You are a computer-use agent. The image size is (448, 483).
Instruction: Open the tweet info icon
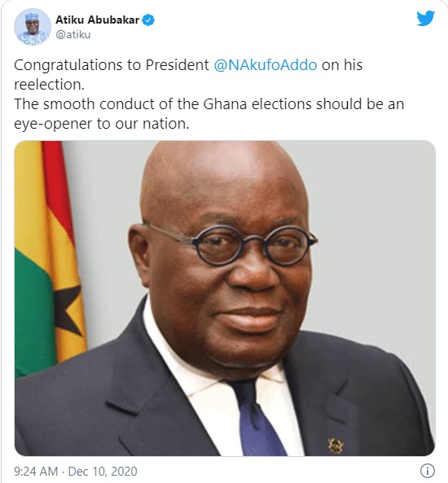point(428,471)
